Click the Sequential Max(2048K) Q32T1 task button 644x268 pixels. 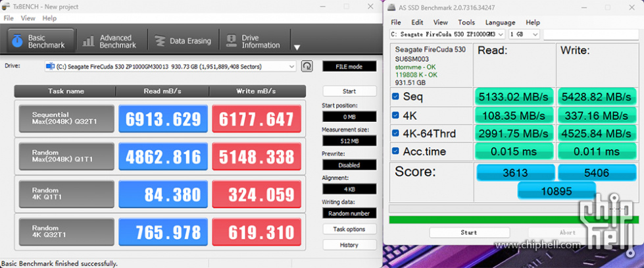click(66, 119)
